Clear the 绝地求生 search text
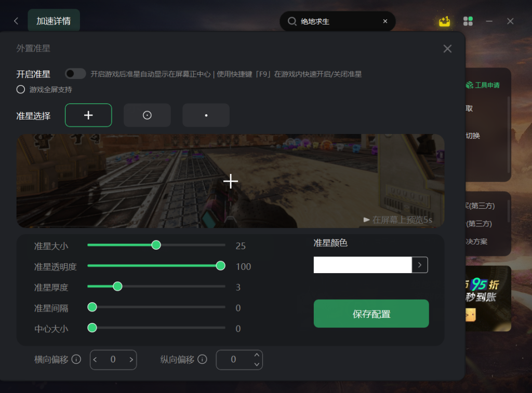 385,21
